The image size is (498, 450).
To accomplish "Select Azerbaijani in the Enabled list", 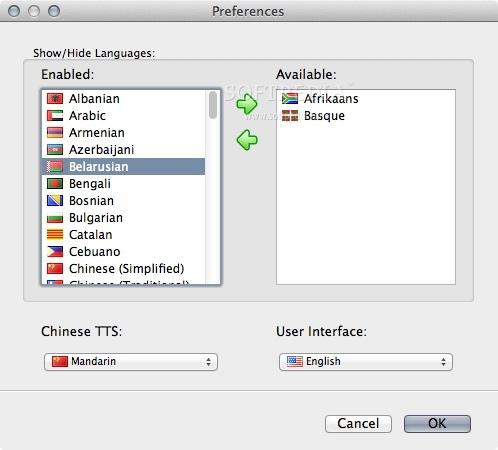I will point(123,149).
